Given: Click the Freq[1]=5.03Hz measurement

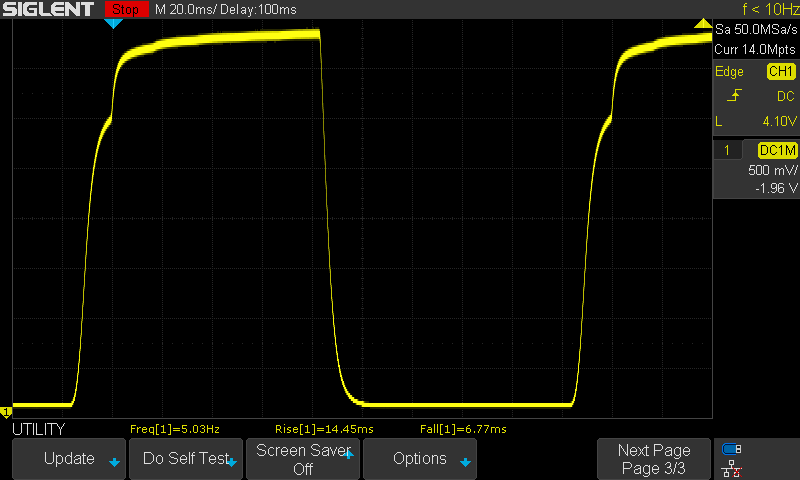Looking at the screenshot, I should tap(174, 429).
